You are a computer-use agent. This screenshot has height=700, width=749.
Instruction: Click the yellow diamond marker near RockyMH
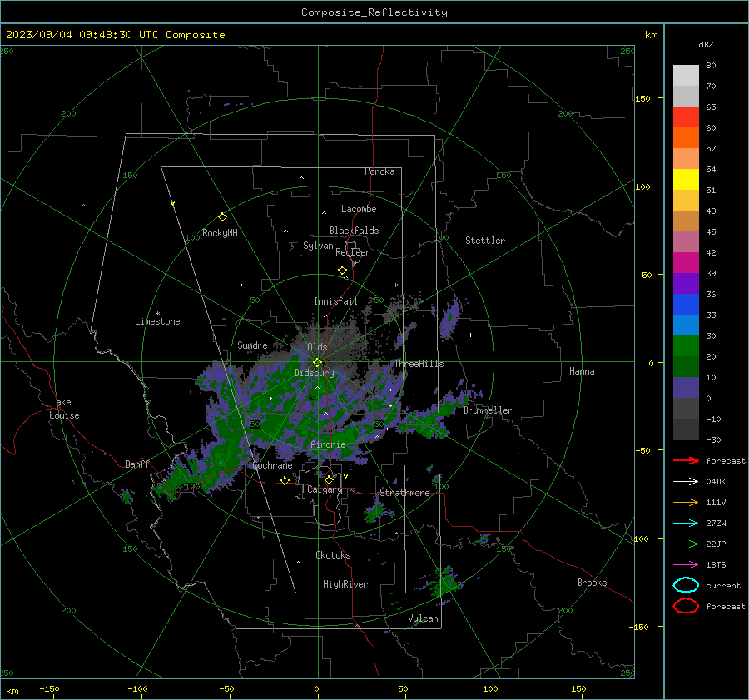point(222,217)
